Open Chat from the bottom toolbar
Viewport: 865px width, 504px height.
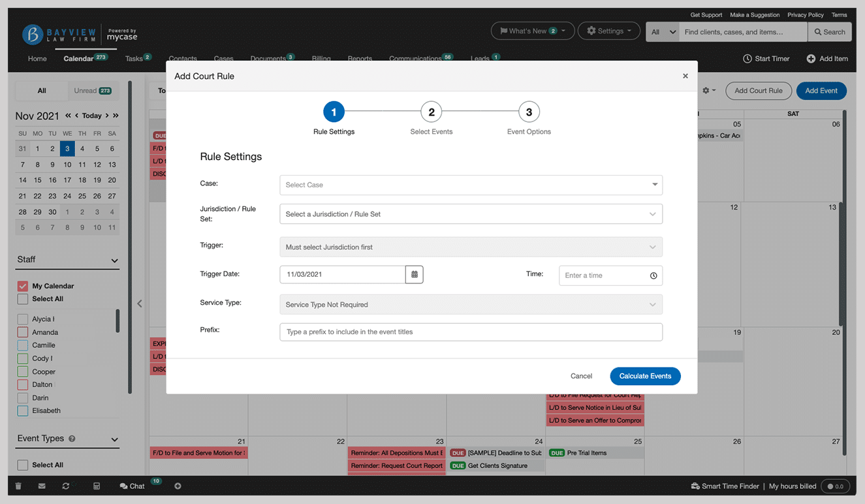point(131,486)
